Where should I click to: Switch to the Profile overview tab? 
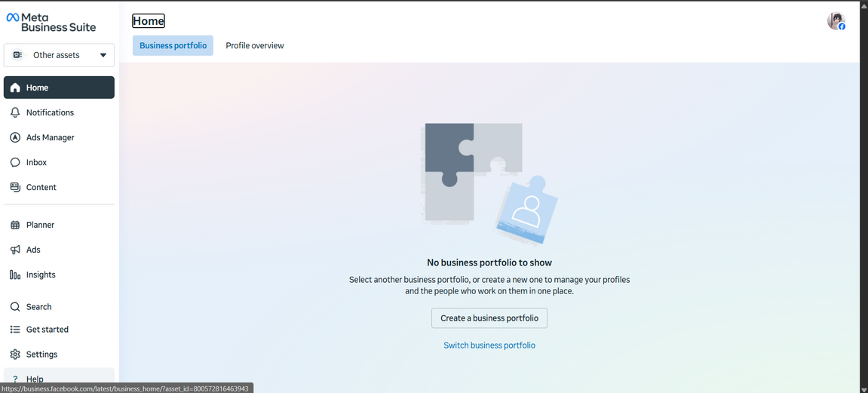click(x=255, y=45)
